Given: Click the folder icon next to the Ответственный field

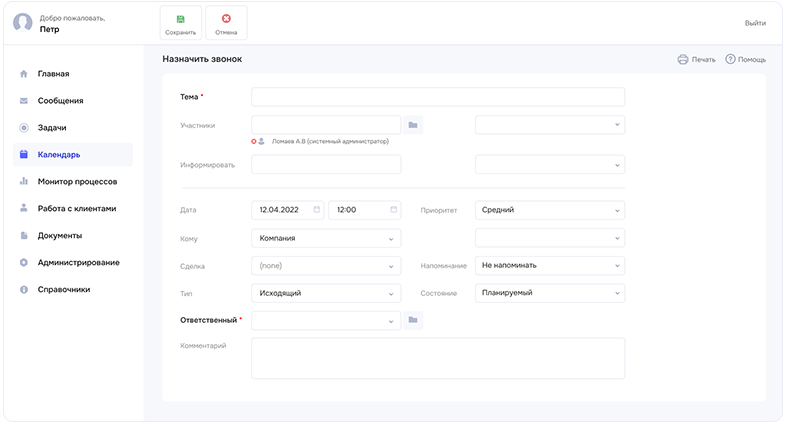Looking at the screenshot, I should (414, 320).
